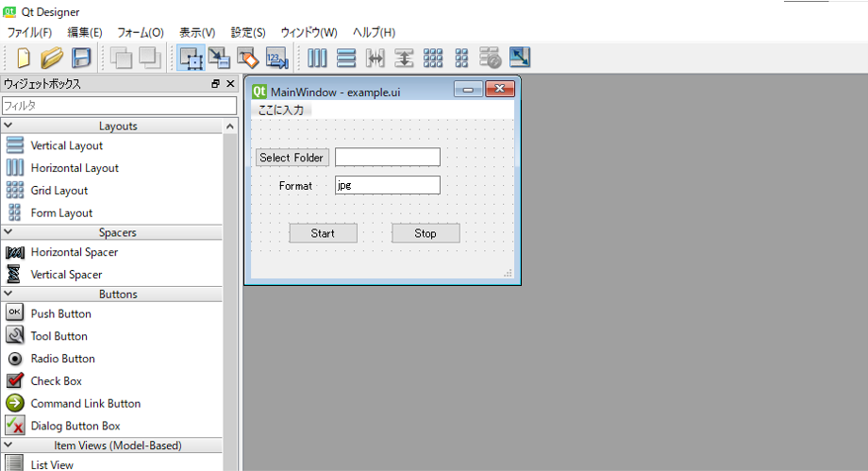The height and width of the screenshot is (471, 868).
Task: Select the Edit Tab Order mode icon
Action: tap(276, 58)
